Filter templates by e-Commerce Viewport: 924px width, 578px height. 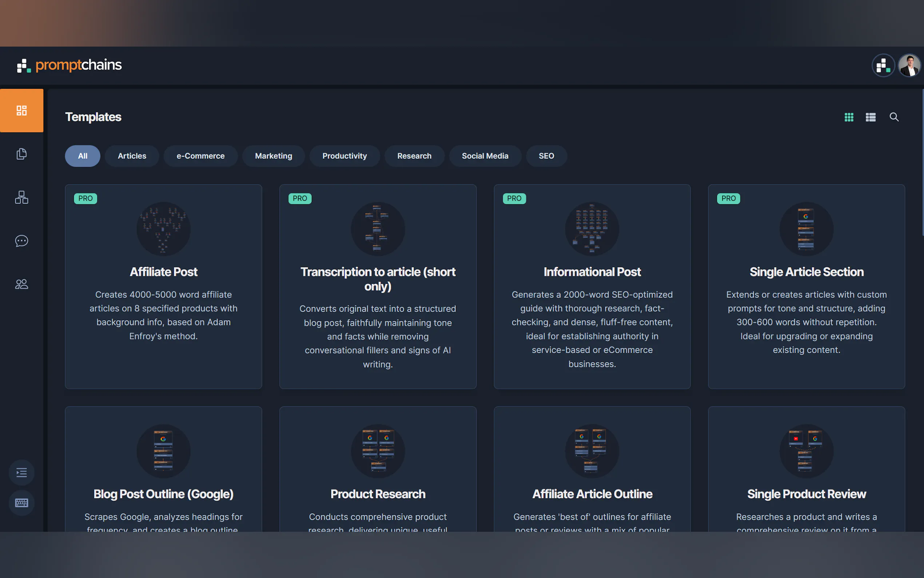[x=200, y=156]
